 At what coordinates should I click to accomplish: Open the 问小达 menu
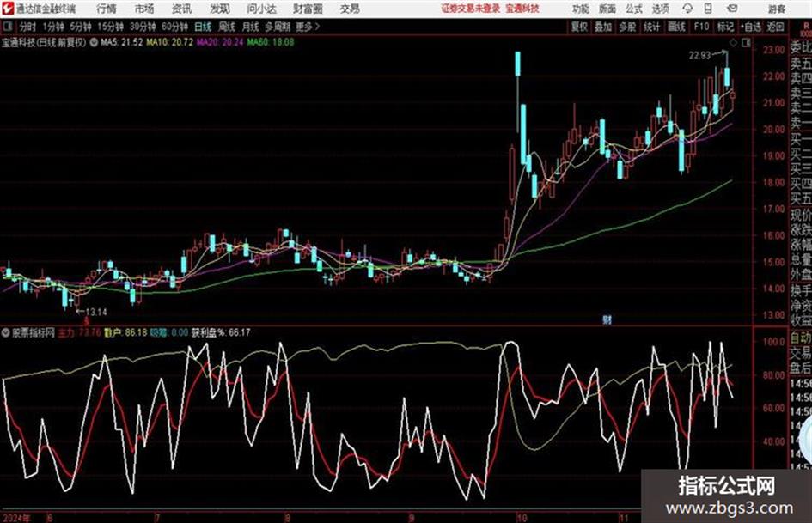tap(261, 9)
